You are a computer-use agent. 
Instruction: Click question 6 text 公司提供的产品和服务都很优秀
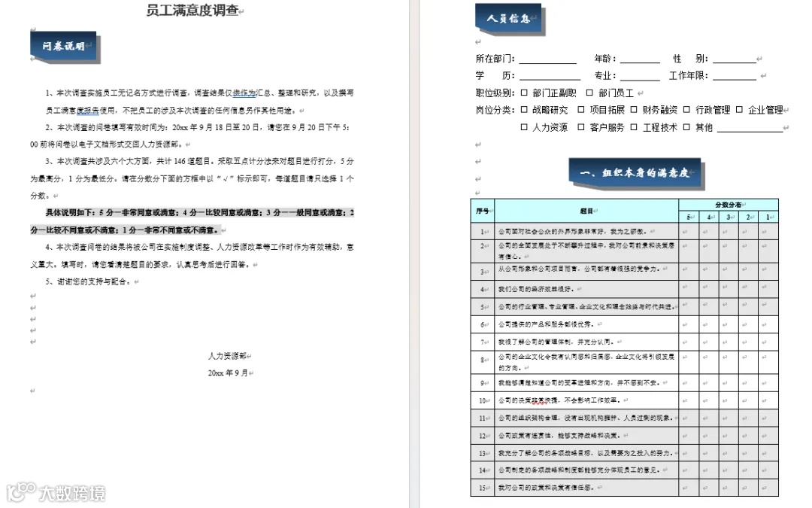546,324
